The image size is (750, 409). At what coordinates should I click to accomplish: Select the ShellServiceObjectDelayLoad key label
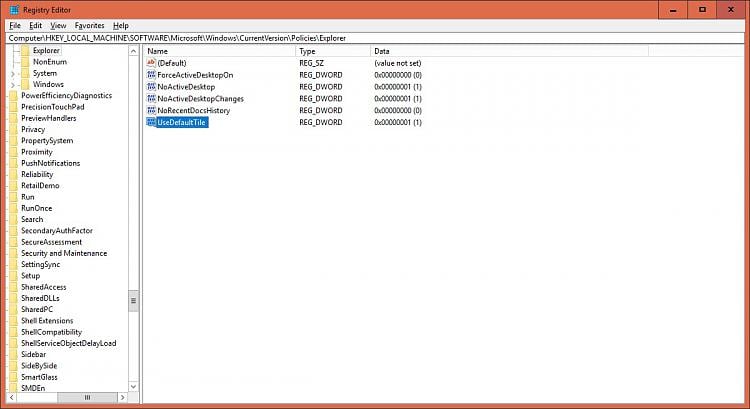coord(68,343)
